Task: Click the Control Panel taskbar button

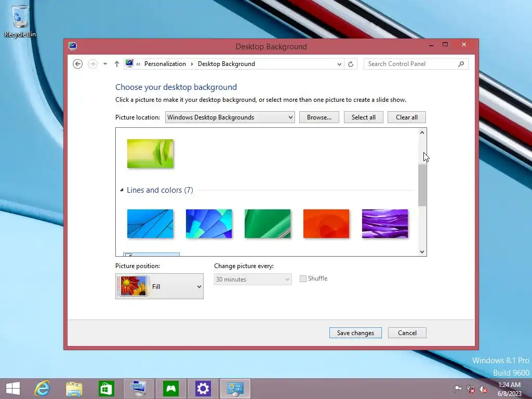Action: click(x=235, y=389)
